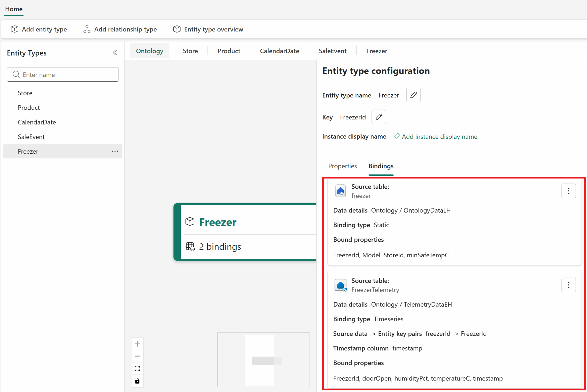Select CalendarDate in Entity Types list
The width and height of the screenshot is (587, 392).
coord(37,122)
